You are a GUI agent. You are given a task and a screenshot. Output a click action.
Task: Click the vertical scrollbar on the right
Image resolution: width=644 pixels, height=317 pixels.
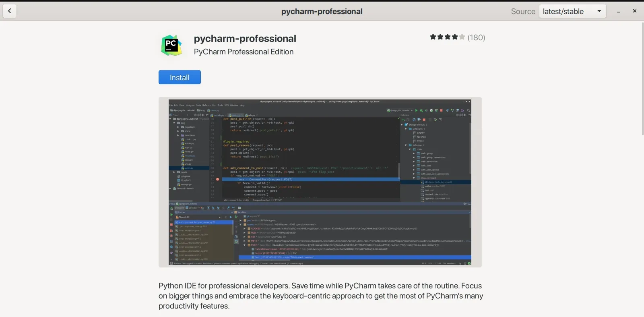tap(642, 79)
